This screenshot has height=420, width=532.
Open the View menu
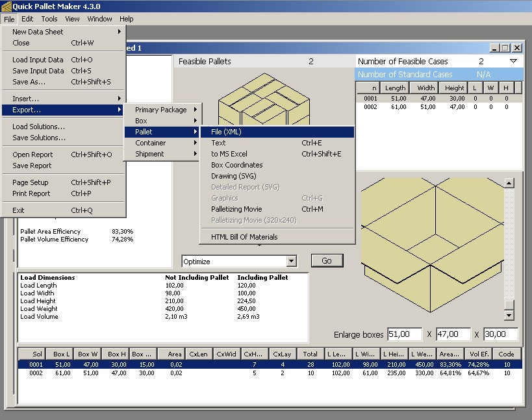72,19
